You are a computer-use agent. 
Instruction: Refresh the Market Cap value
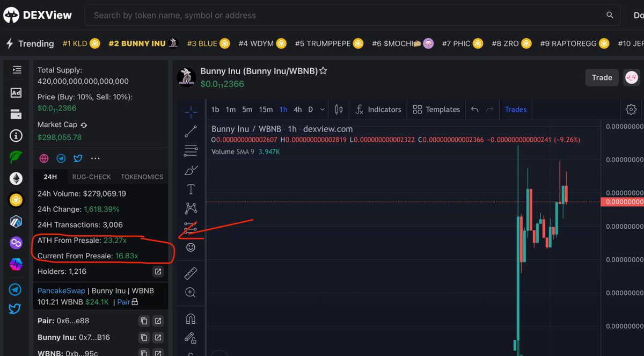pos(84,125)
